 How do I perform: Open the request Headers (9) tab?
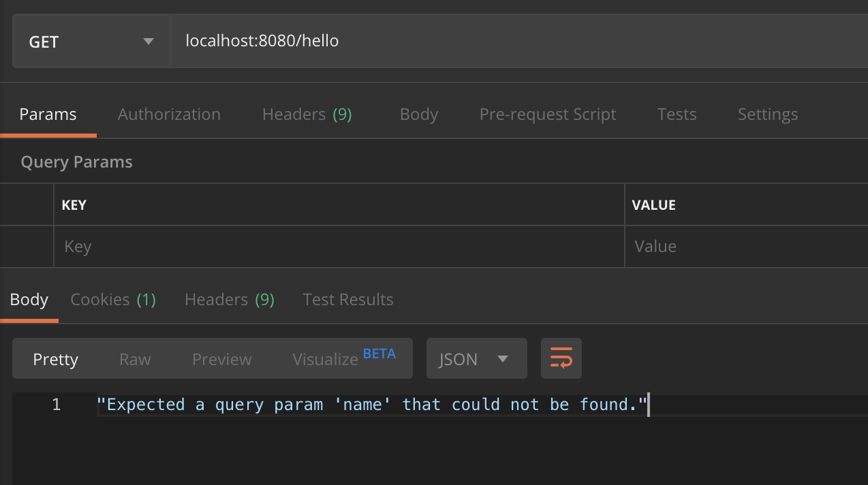pos(307,114)
